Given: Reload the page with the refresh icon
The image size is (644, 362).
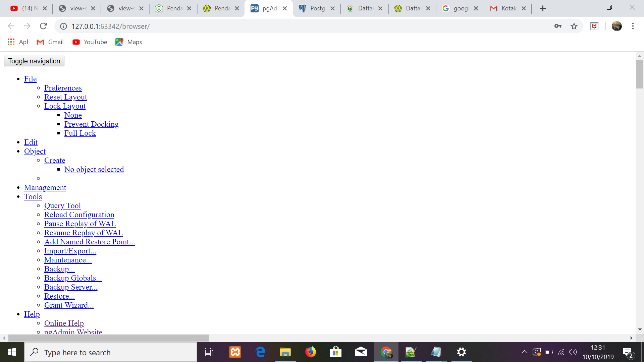Looking at the screenshot, I should coord(43,26).
